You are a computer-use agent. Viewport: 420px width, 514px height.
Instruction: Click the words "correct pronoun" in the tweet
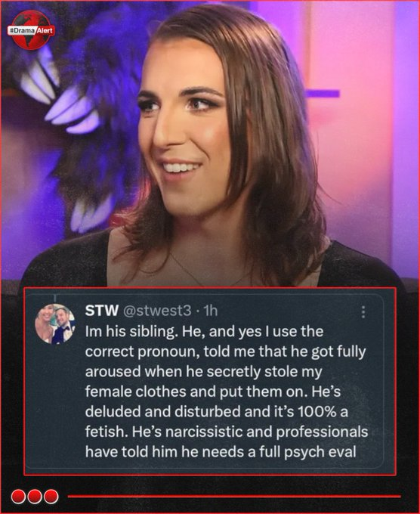[x=142, y=352]
